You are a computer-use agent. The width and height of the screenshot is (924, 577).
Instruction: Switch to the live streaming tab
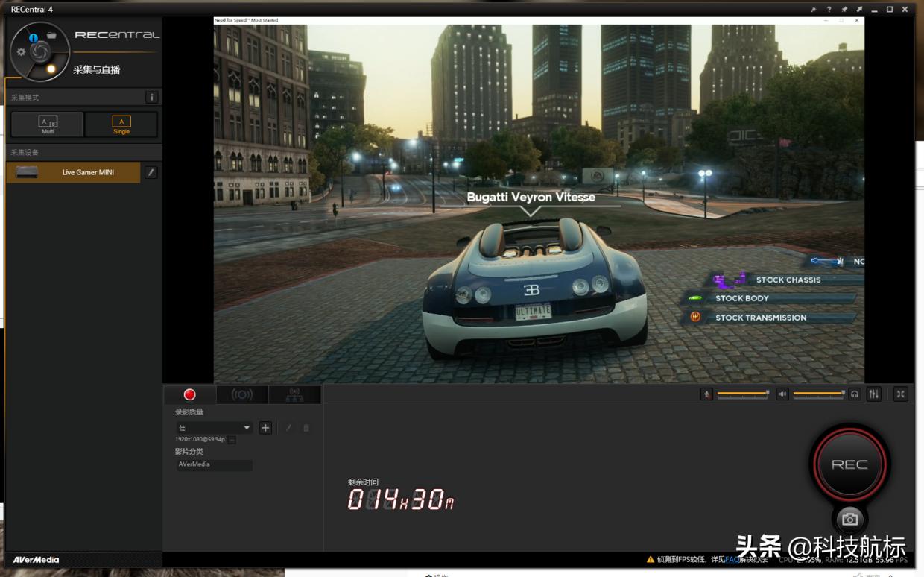coord(242,395)
